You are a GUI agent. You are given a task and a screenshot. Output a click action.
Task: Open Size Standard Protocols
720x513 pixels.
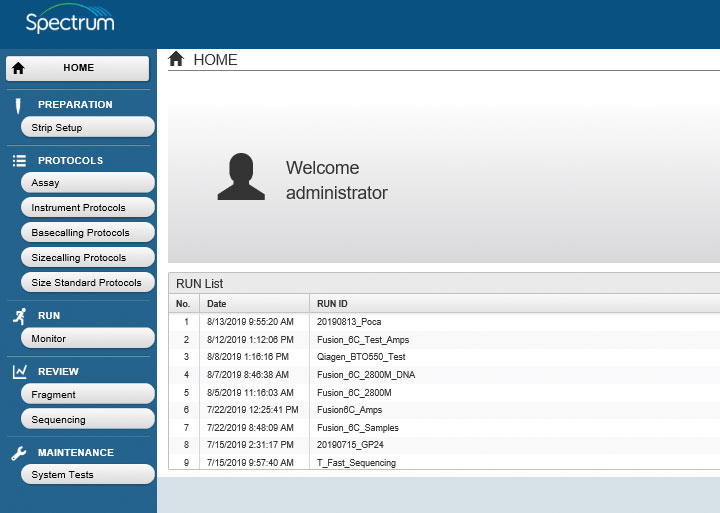86,283
